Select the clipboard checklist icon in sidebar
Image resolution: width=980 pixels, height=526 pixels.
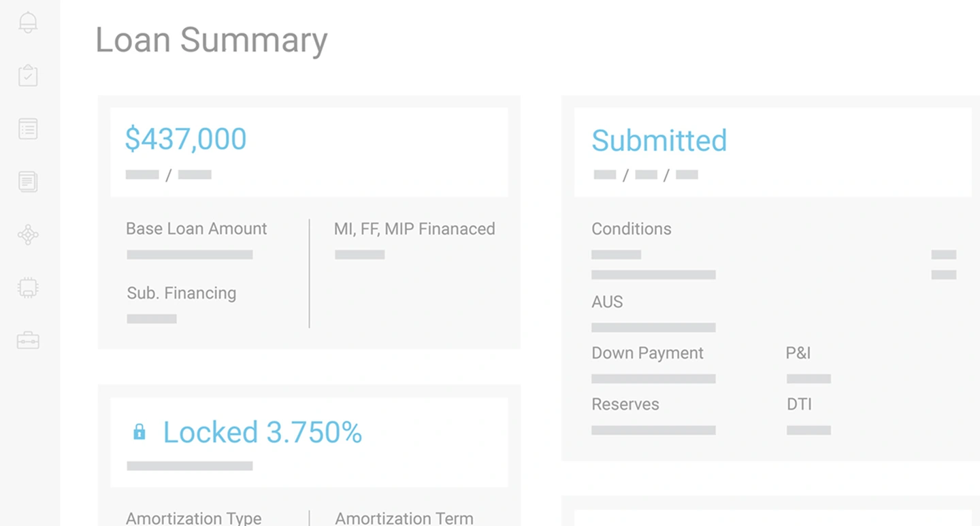click(27, 75)
